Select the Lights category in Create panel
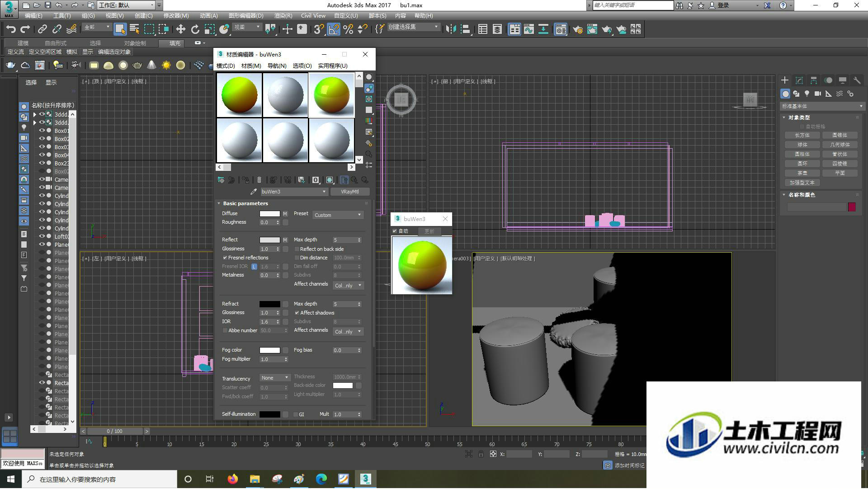This screenshot has width=868, height=489. 807,94
